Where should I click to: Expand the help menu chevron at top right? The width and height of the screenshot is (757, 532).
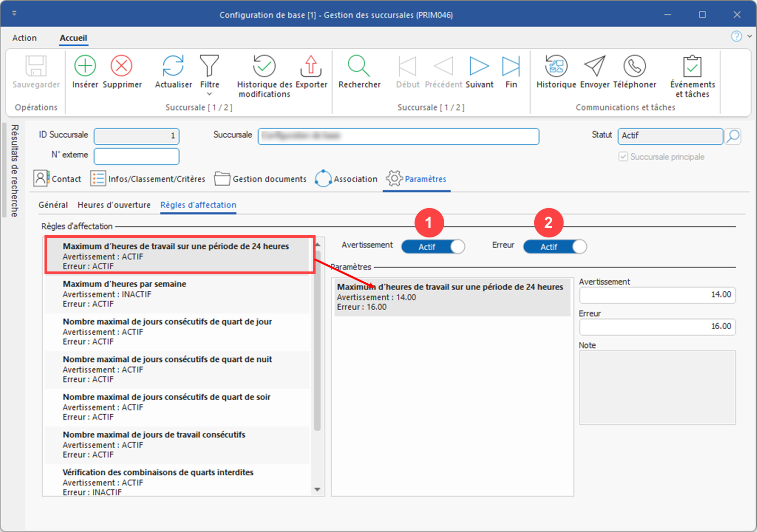[749, 36]
